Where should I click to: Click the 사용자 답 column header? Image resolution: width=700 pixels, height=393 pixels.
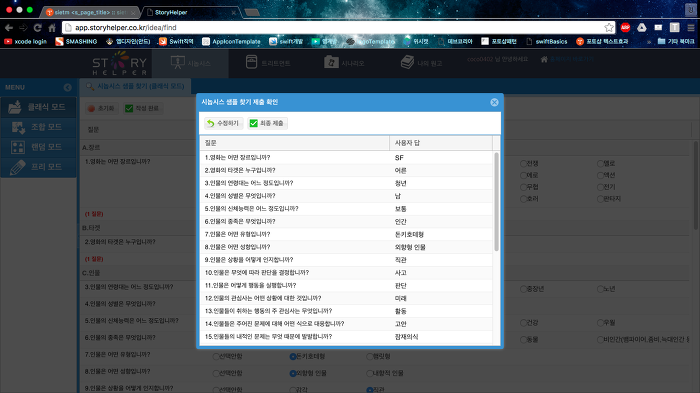tap(441, 143)
